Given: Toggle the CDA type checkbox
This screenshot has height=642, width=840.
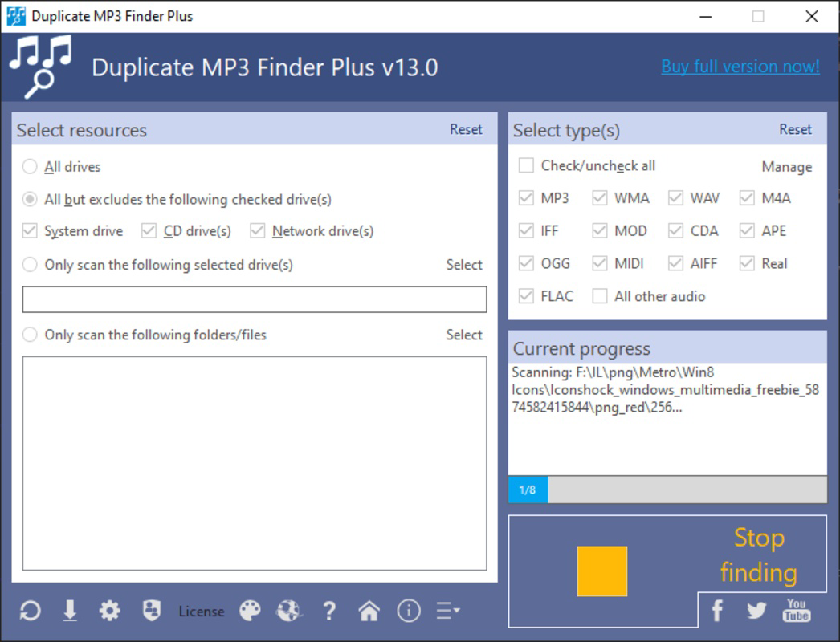Looking at the screenshot, I should [x=675, y=231].
